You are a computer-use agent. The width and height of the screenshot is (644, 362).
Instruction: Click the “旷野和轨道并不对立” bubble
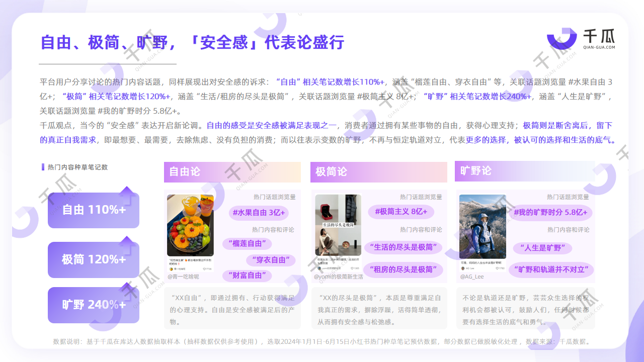pyautogui.click(x=551, y=269)
